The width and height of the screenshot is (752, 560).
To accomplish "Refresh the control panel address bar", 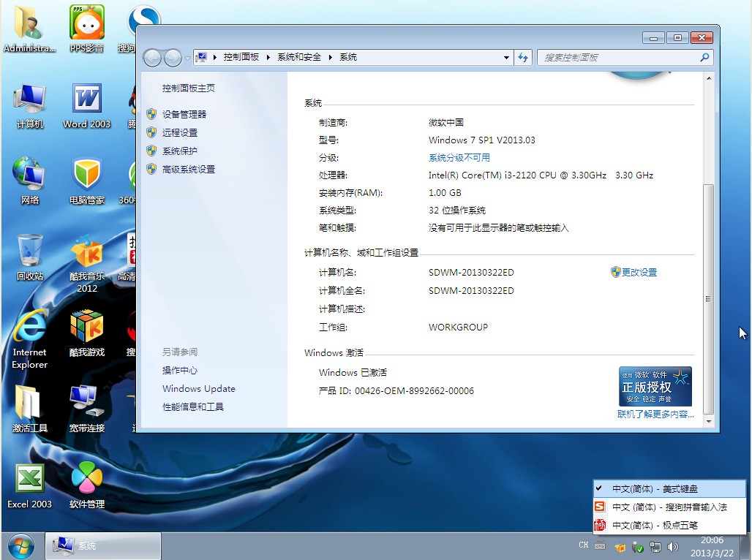I will point(523,58).
